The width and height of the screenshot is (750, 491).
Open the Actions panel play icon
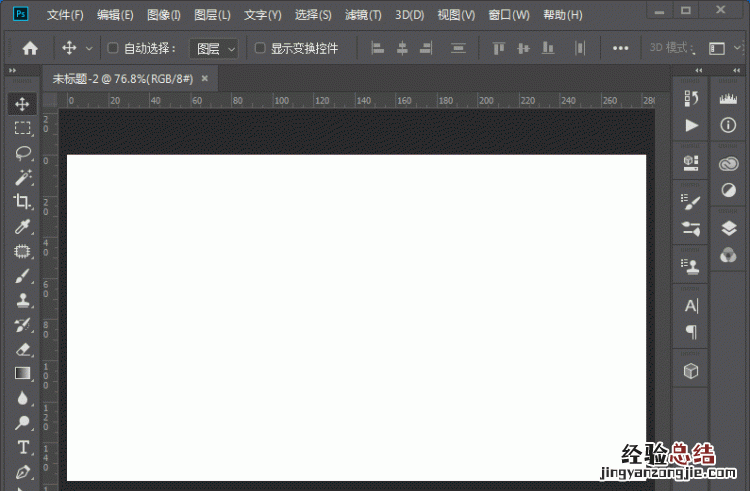pyautogui.click(x=691, y=125)
